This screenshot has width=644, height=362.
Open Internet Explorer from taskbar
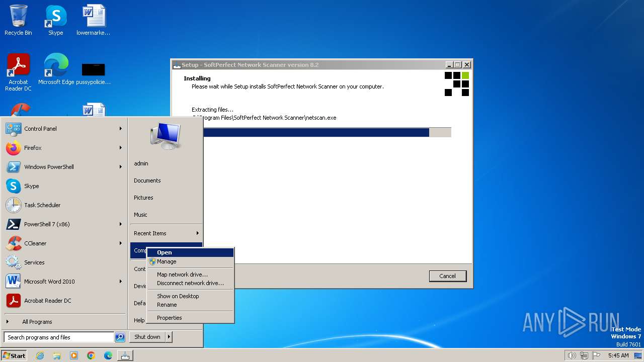click(x=40, y=355)
